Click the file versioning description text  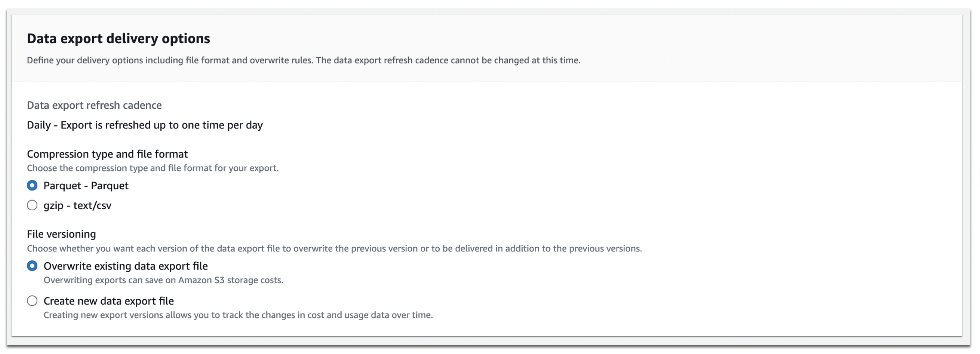pyautogui.click(x=334, y=248)
